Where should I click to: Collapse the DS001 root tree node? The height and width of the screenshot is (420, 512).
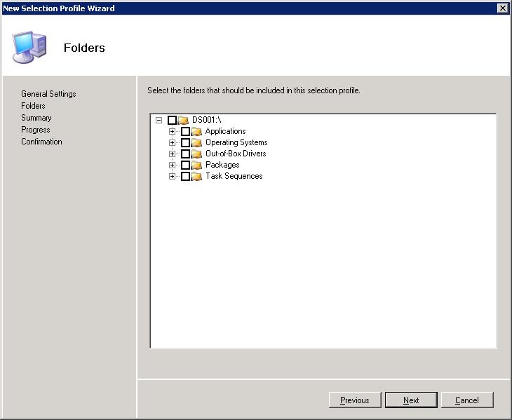point(159,121)
